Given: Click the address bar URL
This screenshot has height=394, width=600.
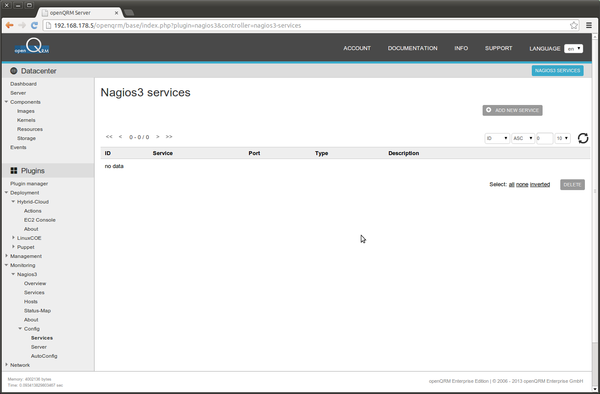Looking at the screenshot, I should point(178,26).
